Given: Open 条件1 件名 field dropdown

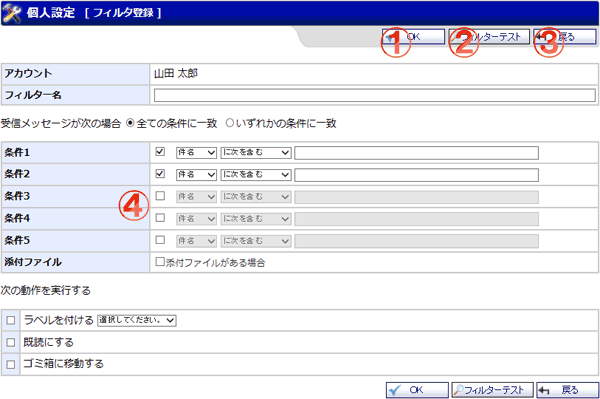Looking at the screenshot, I should [x=196, y=153].
